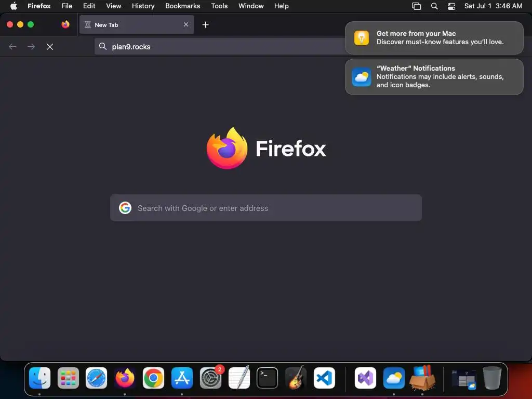The width and height of the screenshot is (532, 399).
Task: Open the purple Visual Studio icon
Action: coord(365,378)
